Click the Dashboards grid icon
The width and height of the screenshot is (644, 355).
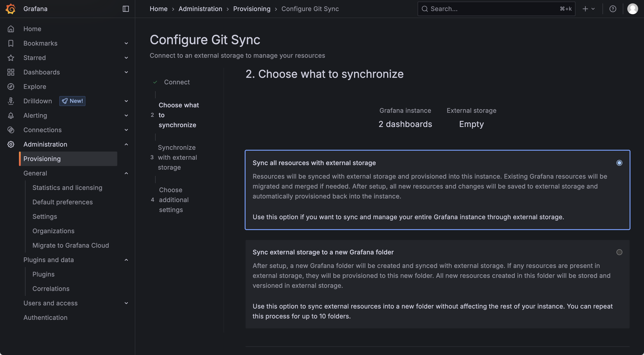11,72
